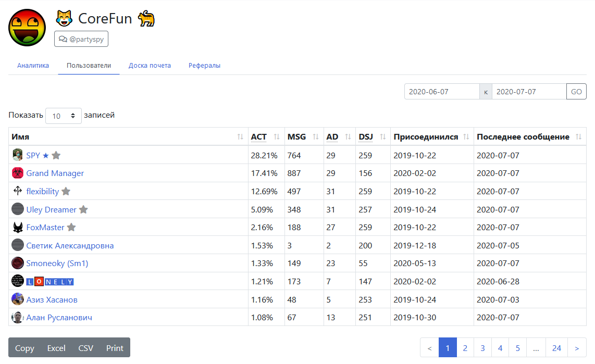Click the 2019-12-18 join date
This screenshot has width=595, height=364.
click(x=415, y=246)
